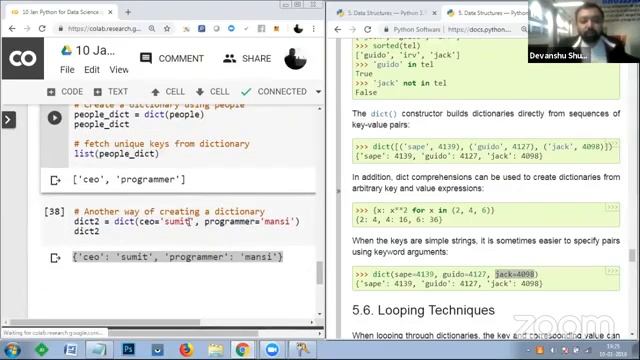Click the Devanshu Zoom video thumbnail
Image resolution: width=640 pixels, height=360 pixels.
pyautogui.click(x=584, y=31)
